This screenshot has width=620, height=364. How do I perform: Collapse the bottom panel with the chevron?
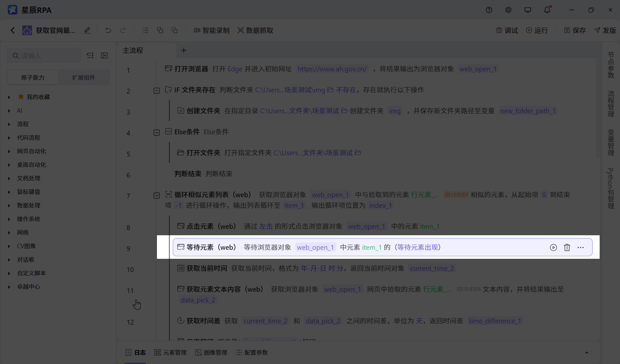[587, 352]
